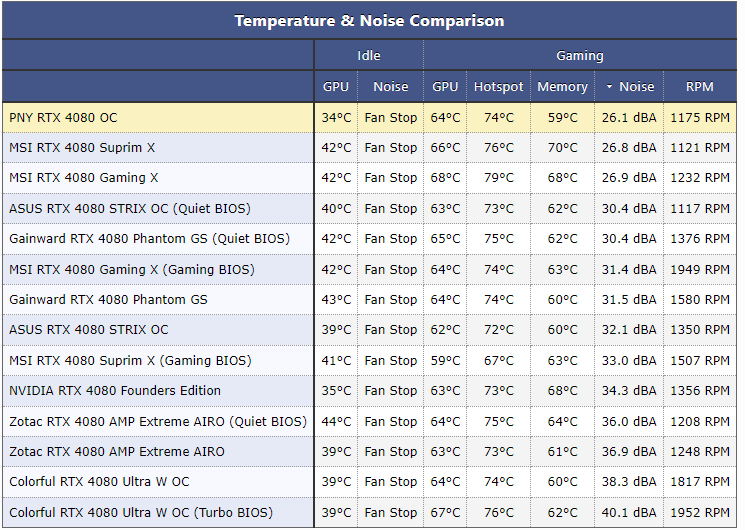
Task: Click the Gaming GPU column header
Action: [x=445, y=87]
